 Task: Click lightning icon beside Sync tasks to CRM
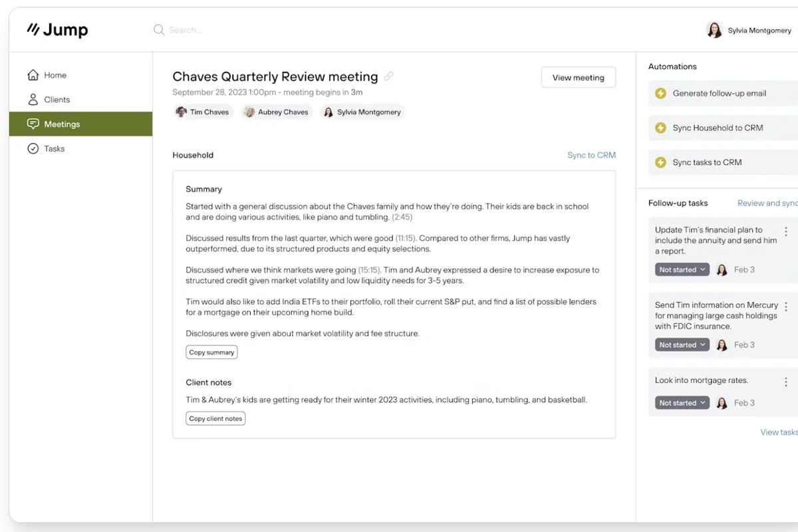point(660,162)
